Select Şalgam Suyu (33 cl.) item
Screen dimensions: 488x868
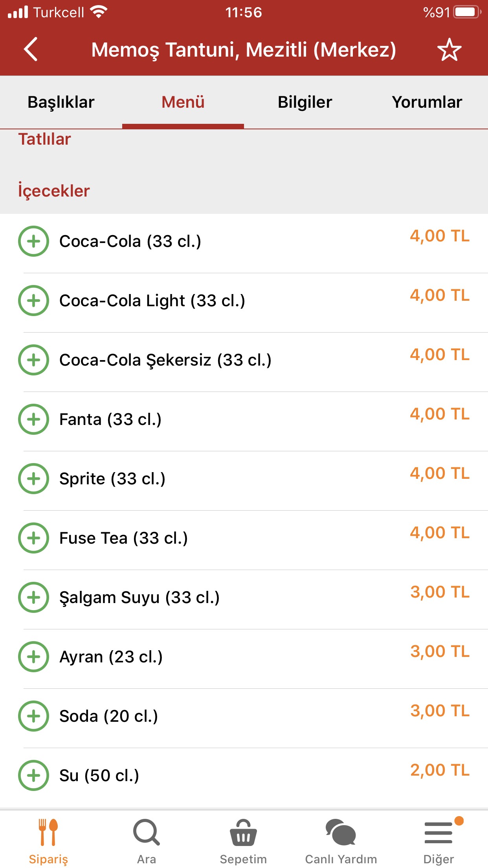[x=244, y=598]
